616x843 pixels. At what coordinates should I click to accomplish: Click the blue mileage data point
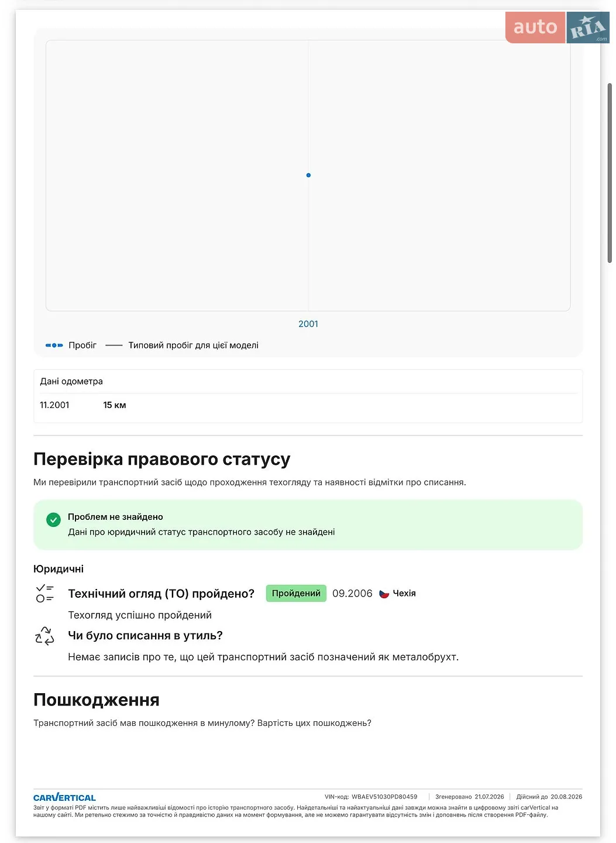[x=308, y=175]
